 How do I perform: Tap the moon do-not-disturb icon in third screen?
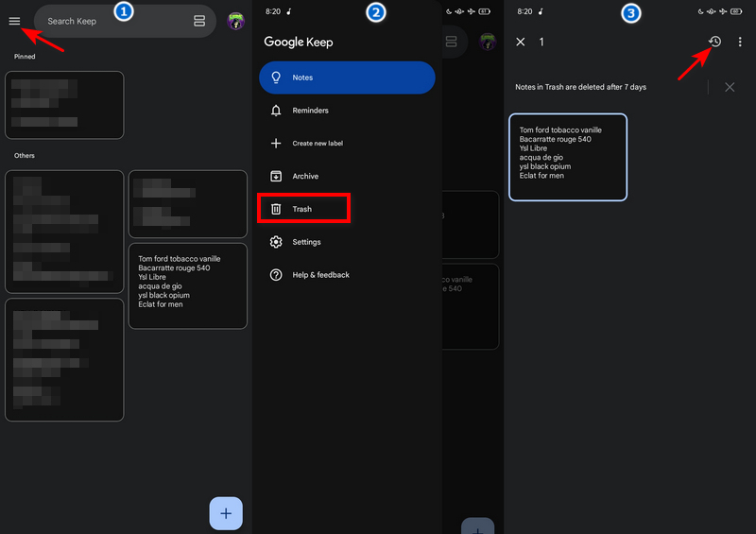point(700,11)
